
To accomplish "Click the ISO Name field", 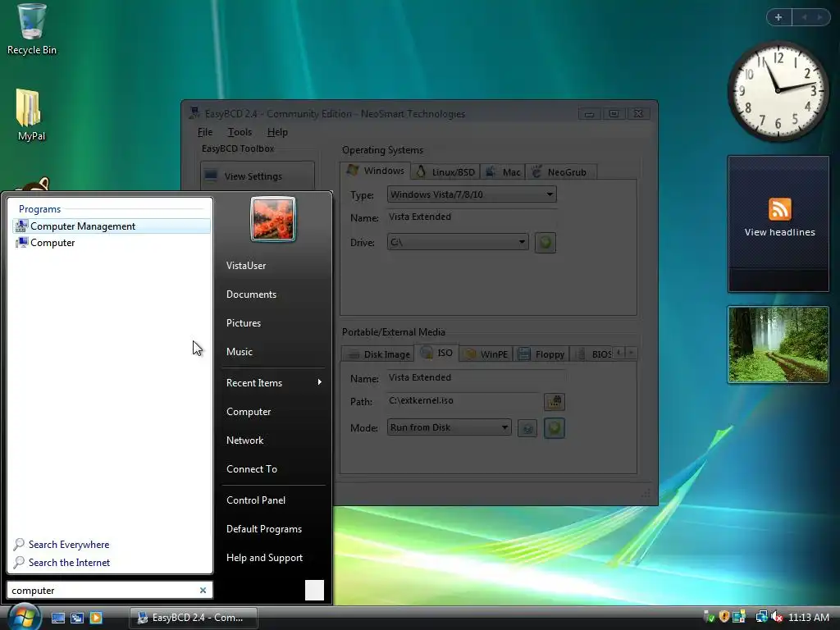I will tap(476, 377).
